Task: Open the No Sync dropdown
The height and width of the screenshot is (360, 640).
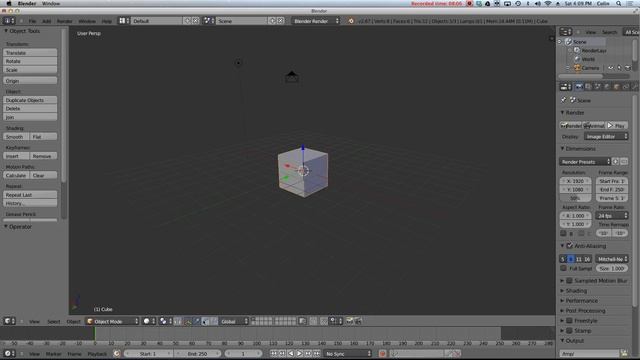Action: (x=348, y=353)
